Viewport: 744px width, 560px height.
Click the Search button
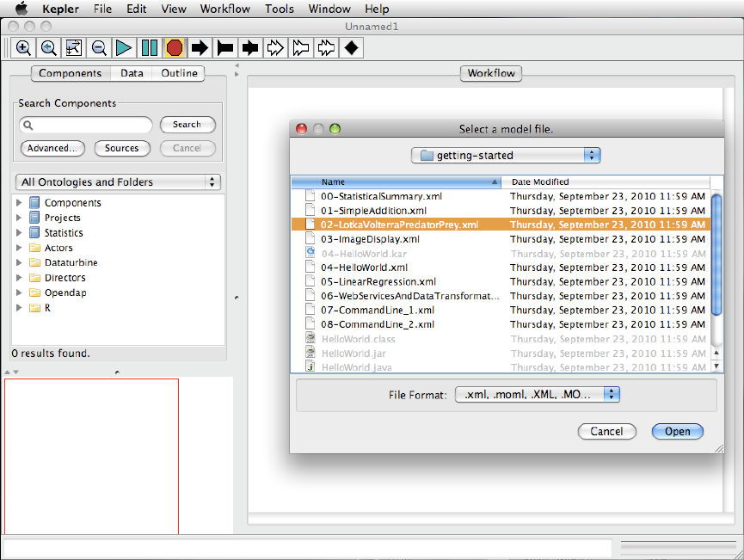[x=188, y=125]
